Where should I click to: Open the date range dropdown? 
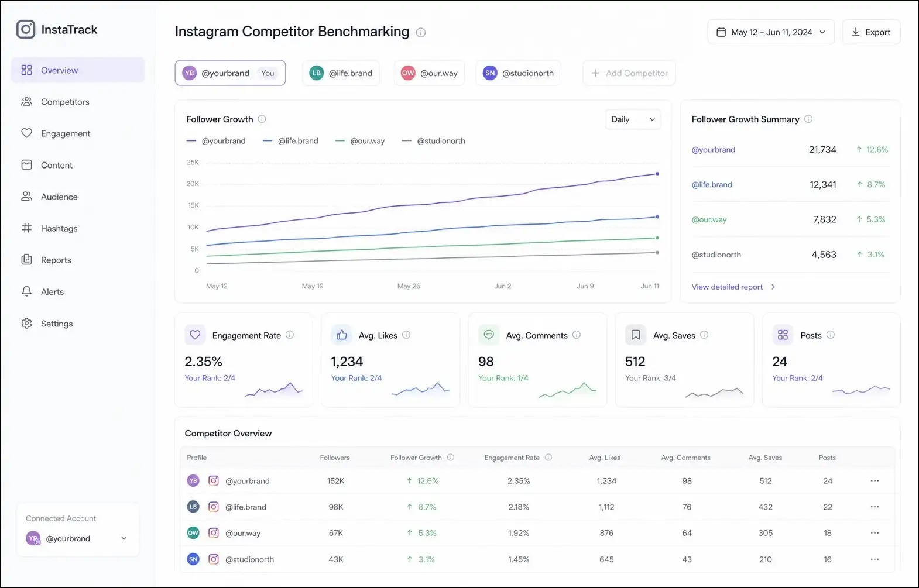(x=771, y=32)
